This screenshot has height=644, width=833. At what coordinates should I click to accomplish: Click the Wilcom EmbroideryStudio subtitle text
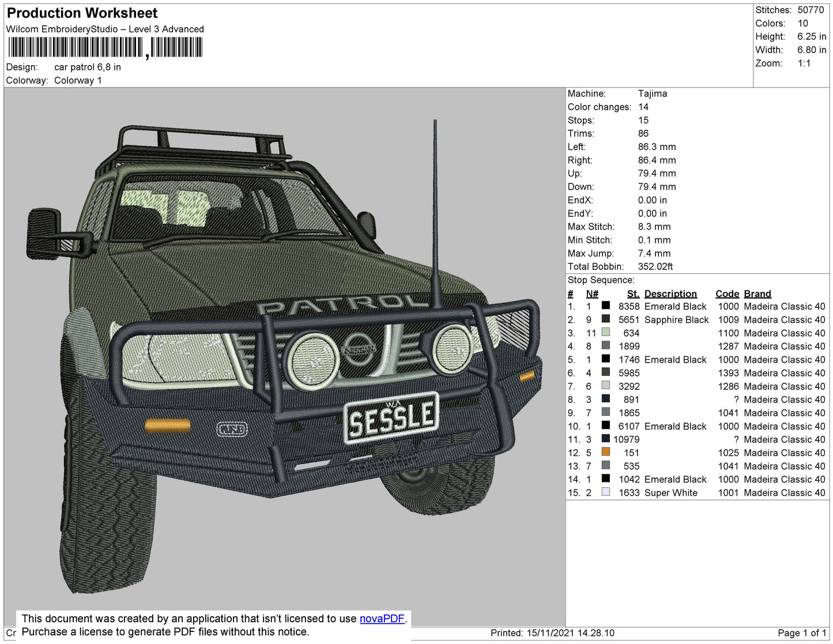point(105,29)
